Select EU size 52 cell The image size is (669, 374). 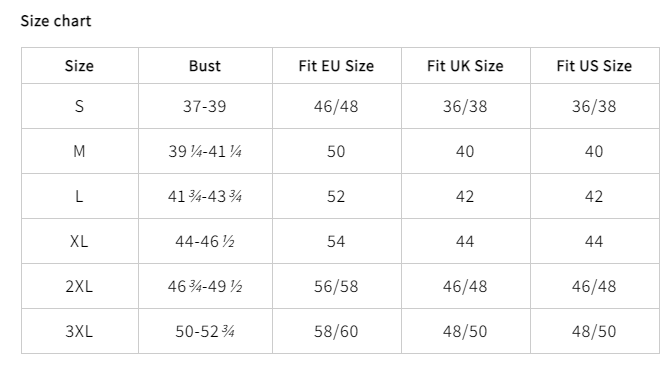337,196
